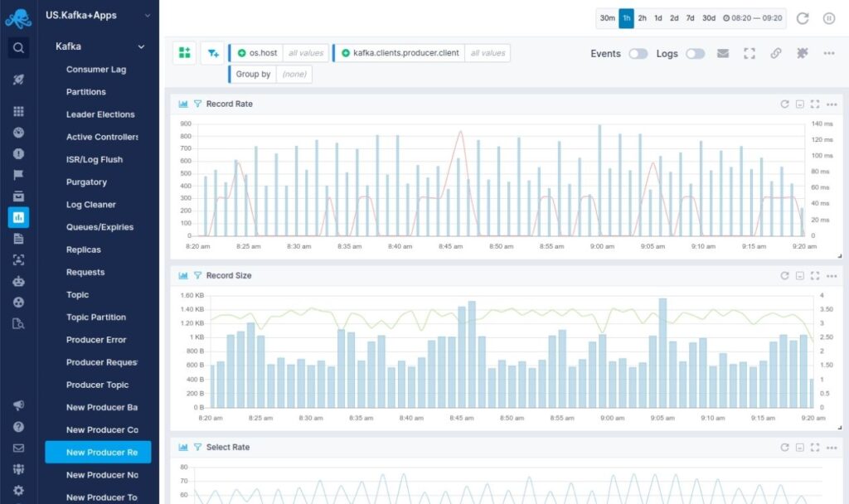Open Consumer Lag report

[96, 70]
